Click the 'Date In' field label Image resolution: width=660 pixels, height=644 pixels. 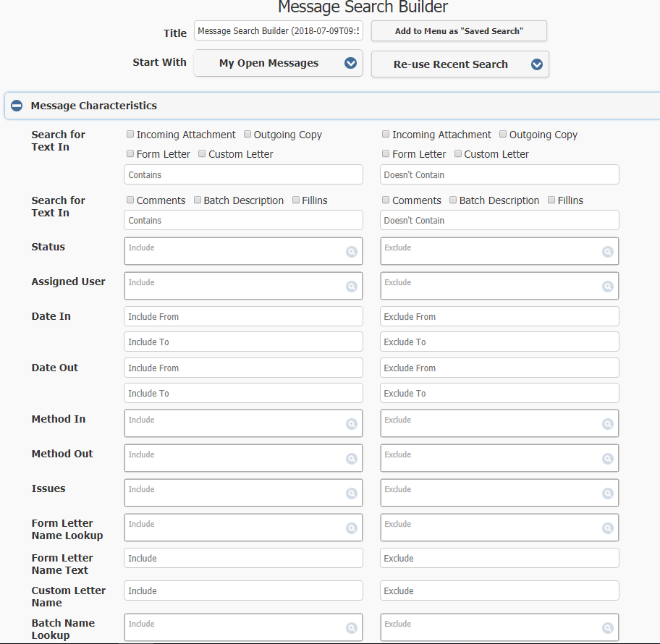point(51,316)
